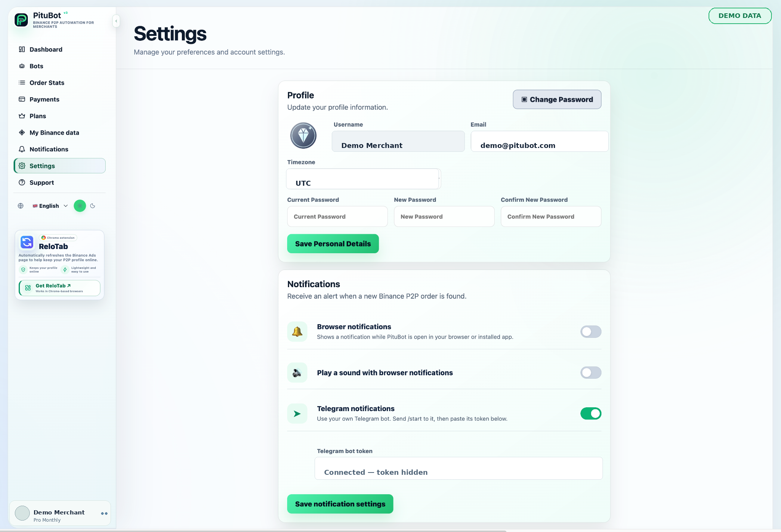781x532 pixels.
Task: Open Order Stats page
Action: click(x=59, y=83)
